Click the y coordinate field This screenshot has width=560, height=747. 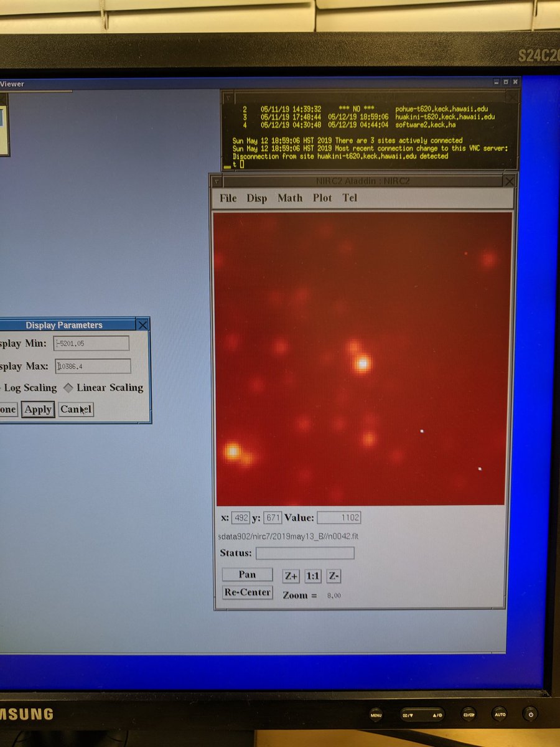click(x=273, y=518)
